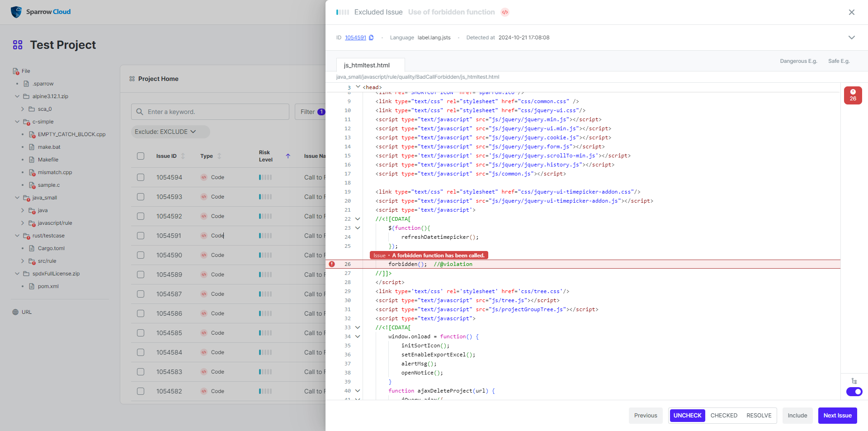Set issue status to CHECKED

[724, 416]
